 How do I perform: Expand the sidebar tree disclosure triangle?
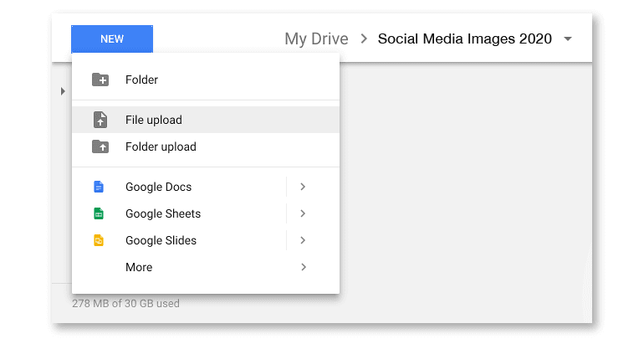[63, 91]
